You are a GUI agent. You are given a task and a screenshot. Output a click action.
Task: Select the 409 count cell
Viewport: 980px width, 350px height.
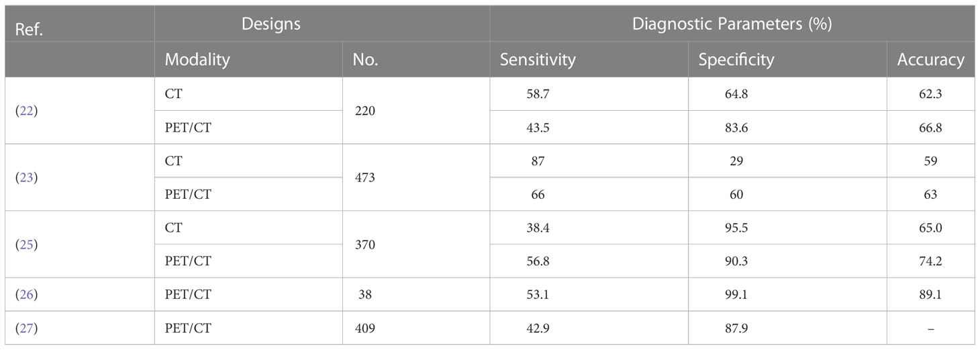tap(416, 328)
